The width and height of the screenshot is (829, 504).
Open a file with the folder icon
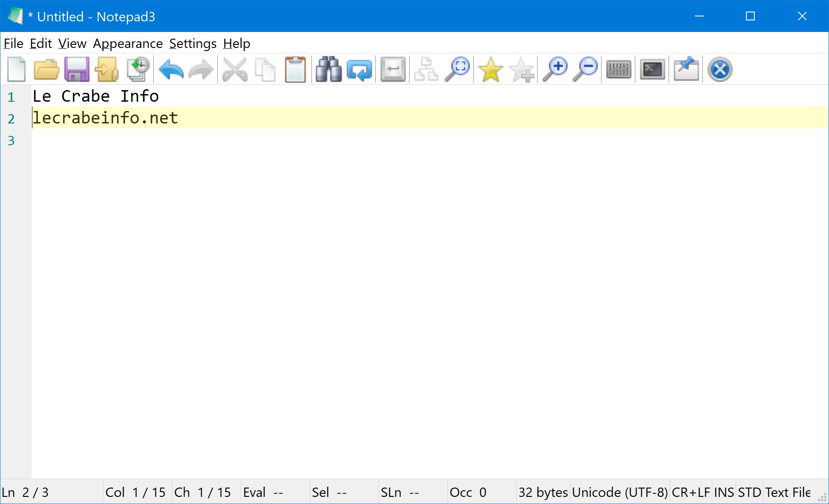[x=46, y=69]
